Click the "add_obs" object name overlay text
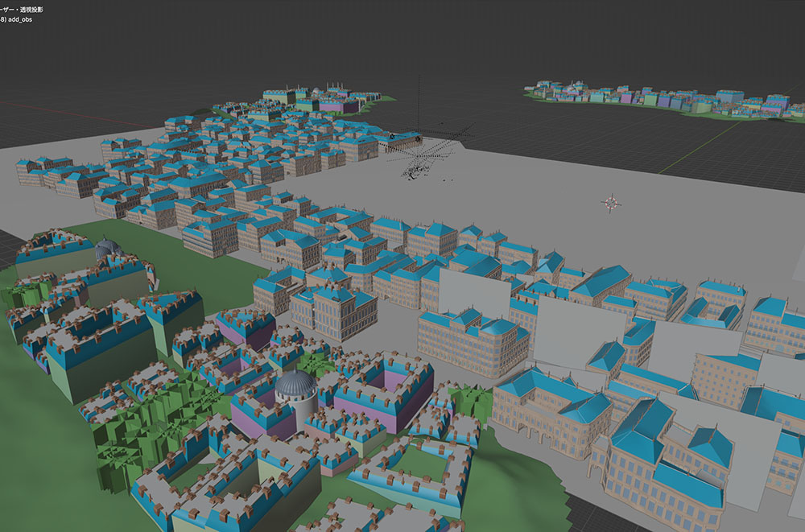This screenshot has width=805, height=532. 20,19
